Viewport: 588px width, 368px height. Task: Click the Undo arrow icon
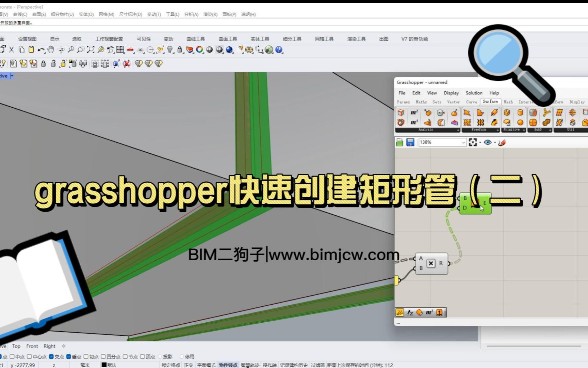pyautogui.click(x=41, y=50)
